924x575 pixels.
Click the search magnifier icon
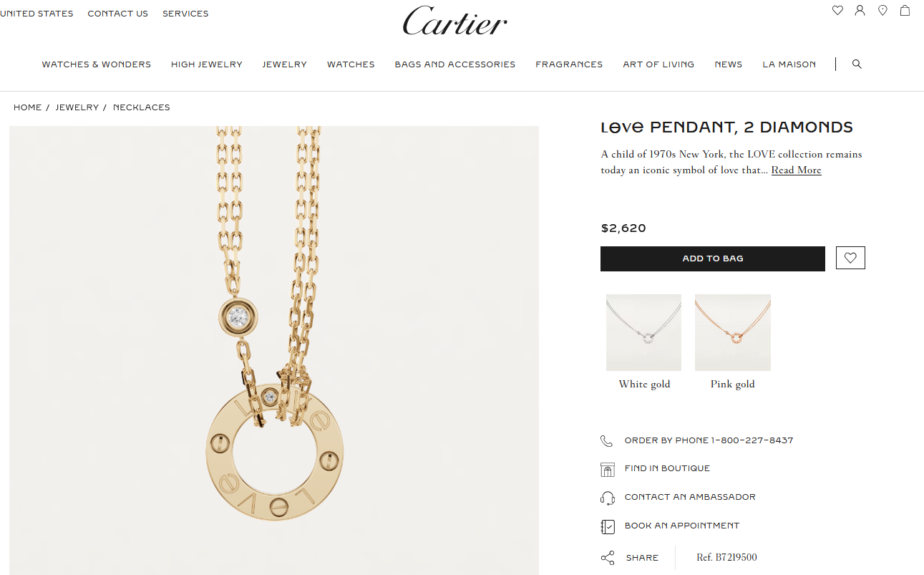[x=857, y=64]
